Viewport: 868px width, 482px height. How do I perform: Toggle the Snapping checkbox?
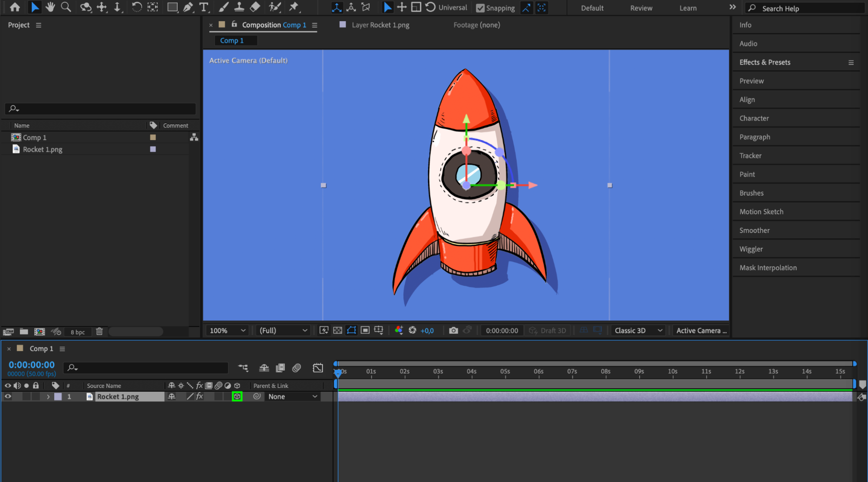(x=480, y=8)
